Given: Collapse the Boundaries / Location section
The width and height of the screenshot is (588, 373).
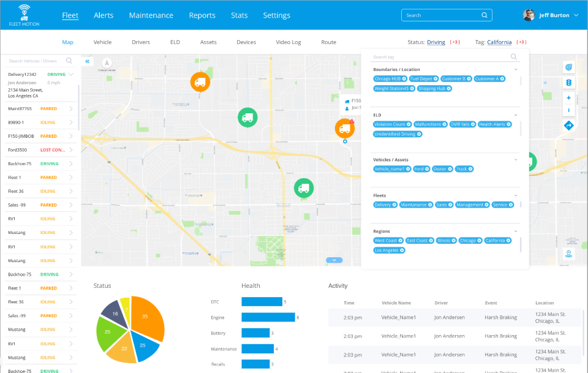Looking at the screenshot, I should click(516, 70).
